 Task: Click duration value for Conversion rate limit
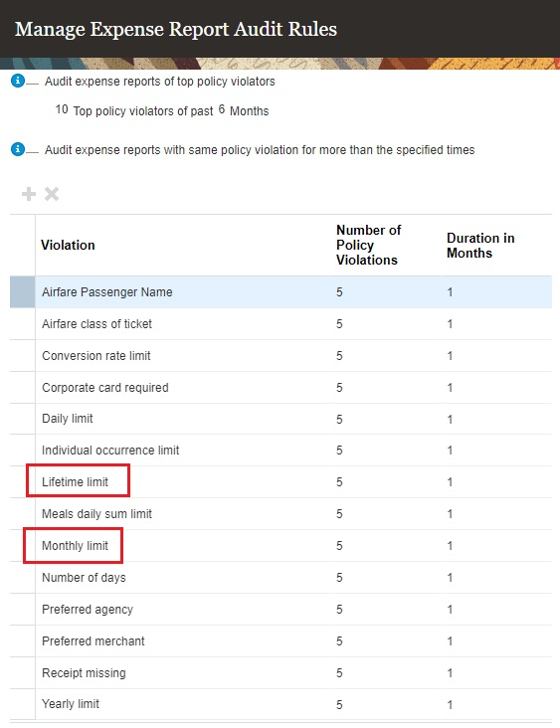tap(450, 356)
